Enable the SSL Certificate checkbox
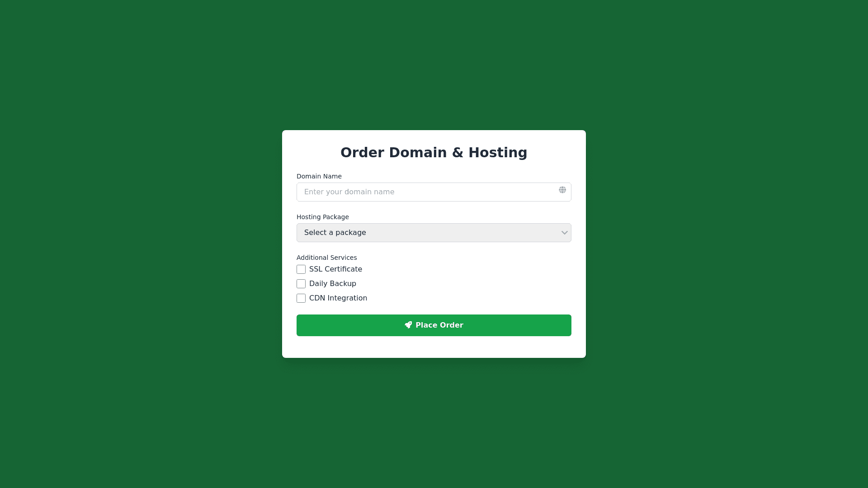Image resolution: width=868 pixels, height=488 pixels. pos(301,269)
